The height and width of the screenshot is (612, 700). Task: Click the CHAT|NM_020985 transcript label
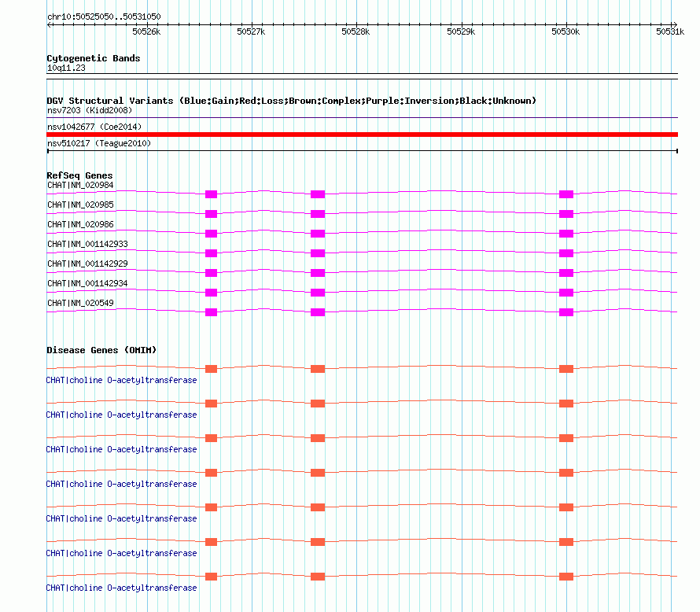pos(80,205)
